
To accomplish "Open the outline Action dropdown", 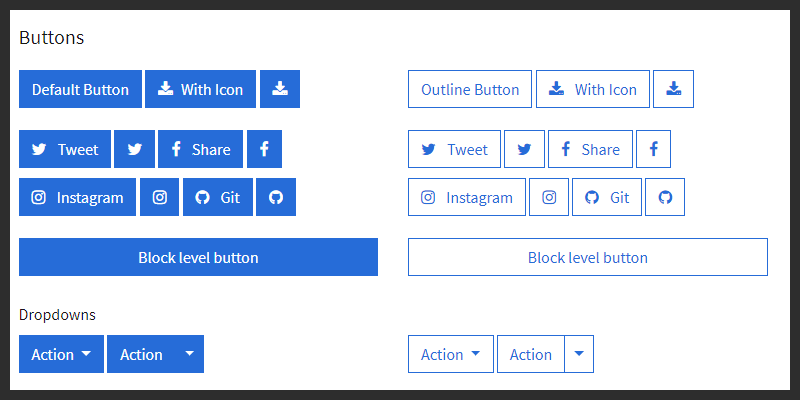I will [450, 354].
